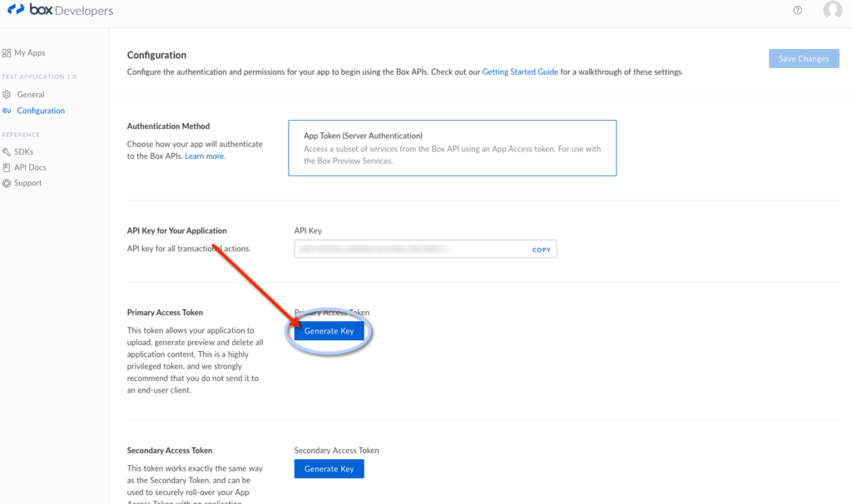Click the bold Primary Access Token heading
852x504 pixels.
click(166, 313)
